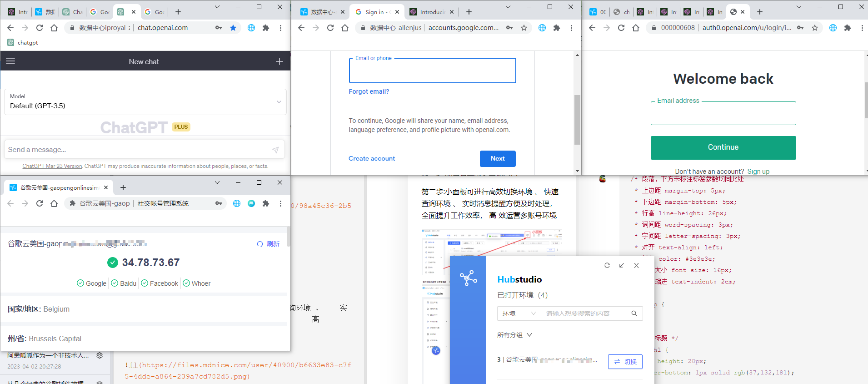Select the 谷歌云美国-gaopengonlinesim tab
The width and height of the screenshot is (868, 384).
(59, 187)
